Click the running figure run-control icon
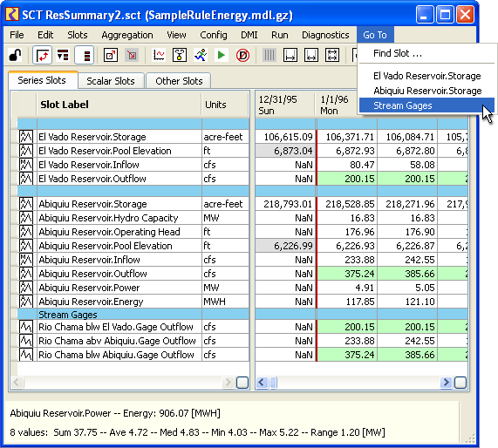 point(201,56)
